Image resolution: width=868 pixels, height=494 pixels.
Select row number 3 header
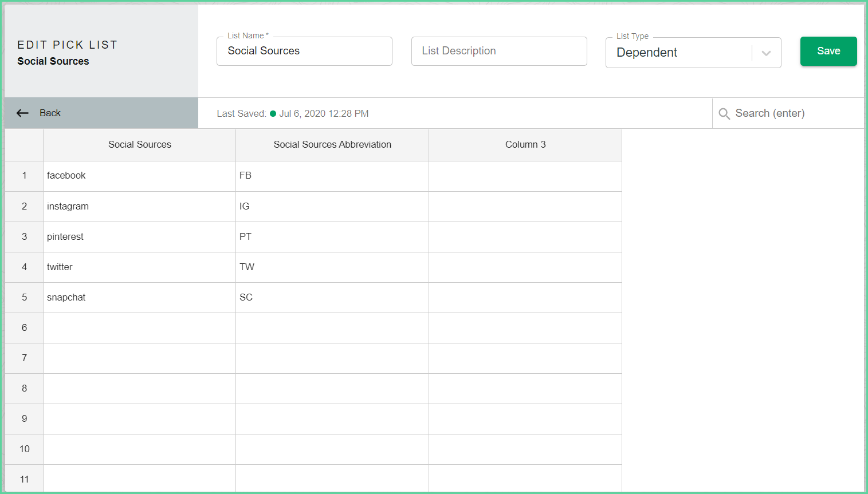click(24, 237)
